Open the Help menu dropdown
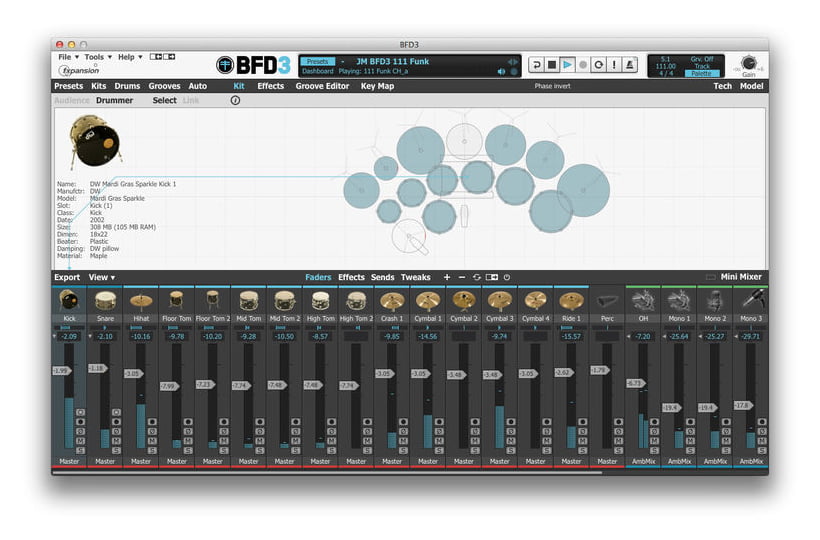This screenshot has width=820, height=540. point(130,56)
